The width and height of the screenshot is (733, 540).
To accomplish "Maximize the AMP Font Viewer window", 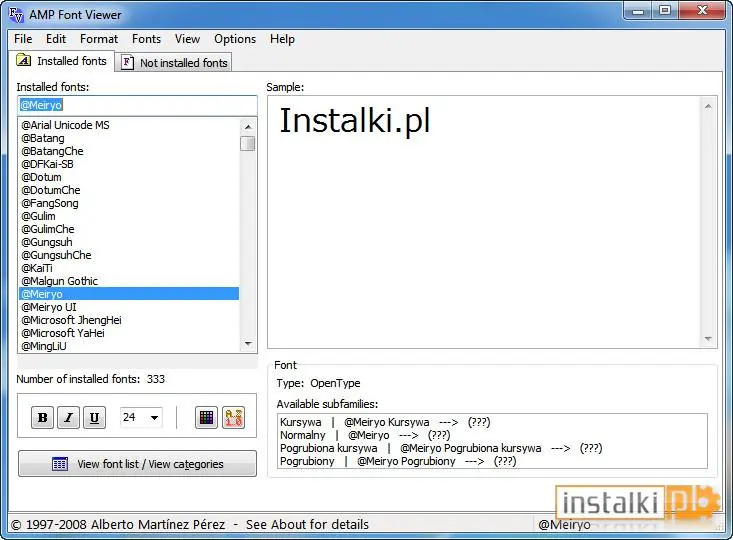I will pos(664,10).
